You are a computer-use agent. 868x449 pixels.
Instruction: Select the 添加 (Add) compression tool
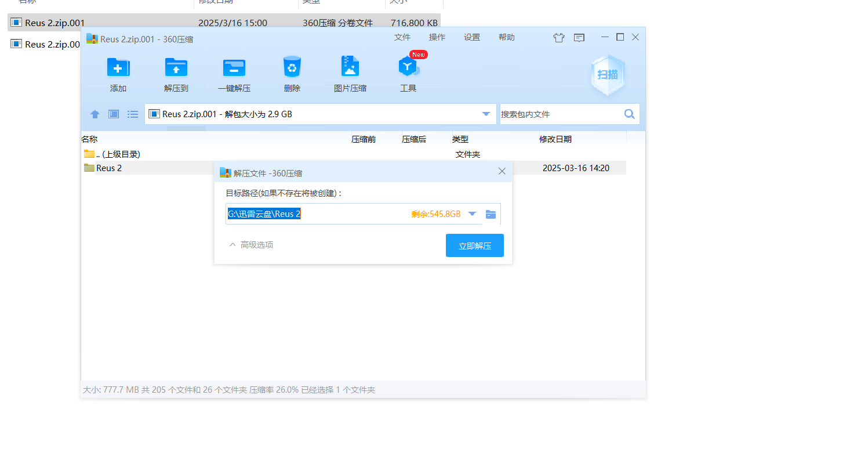point(118,74)
